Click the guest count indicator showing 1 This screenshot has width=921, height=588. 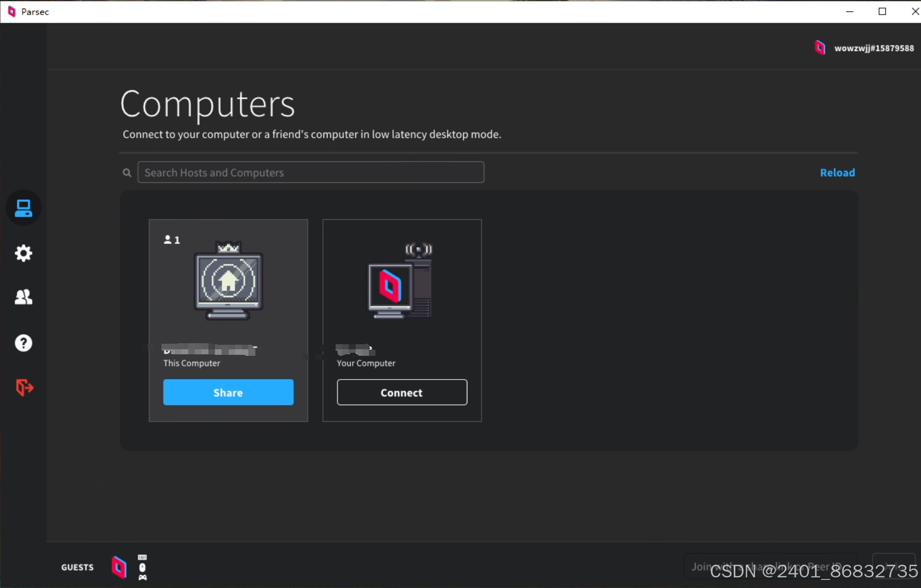172,240
